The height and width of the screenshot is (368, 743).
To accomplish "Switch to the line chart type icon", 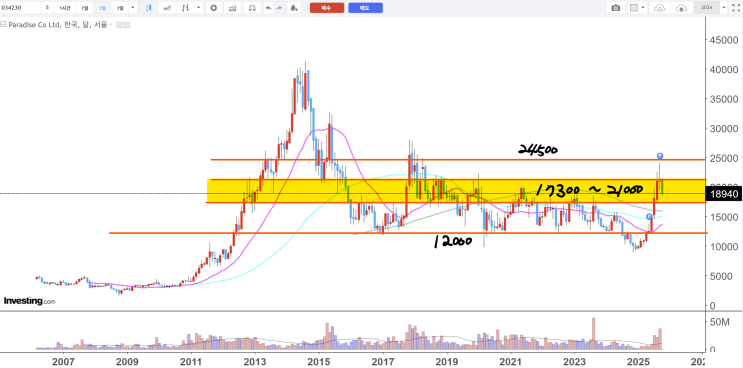I will point(168,8).
